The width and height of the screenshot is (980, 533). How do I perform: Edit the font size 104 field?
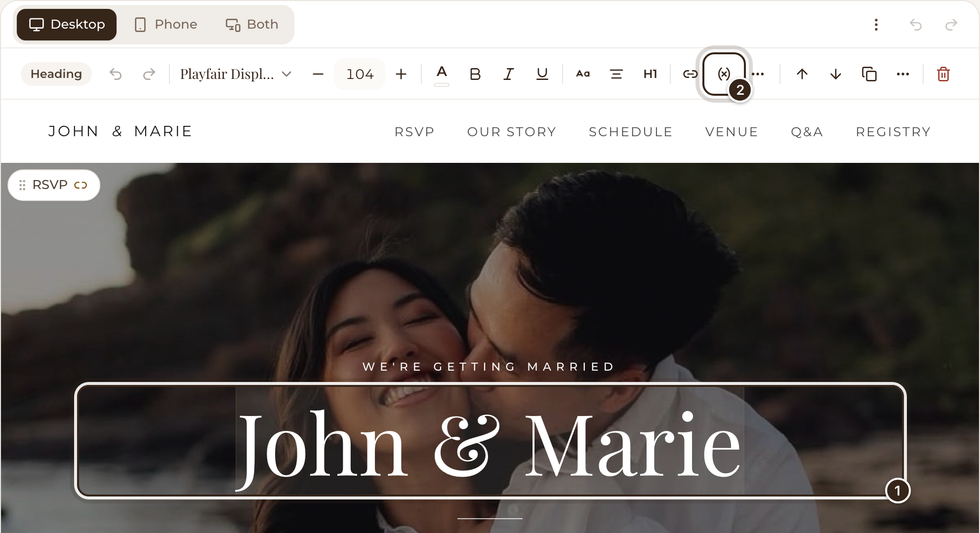point(360,74)
